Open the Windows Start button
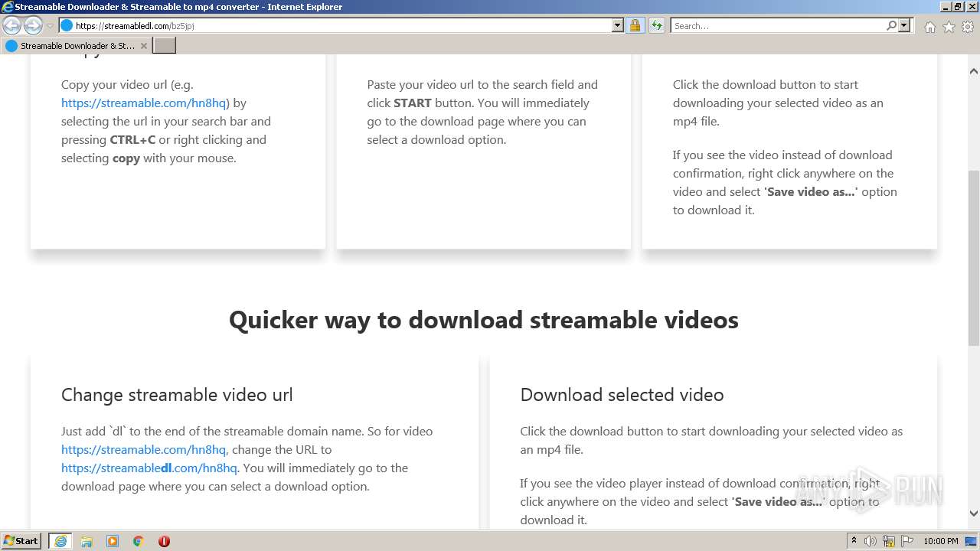 point(21,541)
